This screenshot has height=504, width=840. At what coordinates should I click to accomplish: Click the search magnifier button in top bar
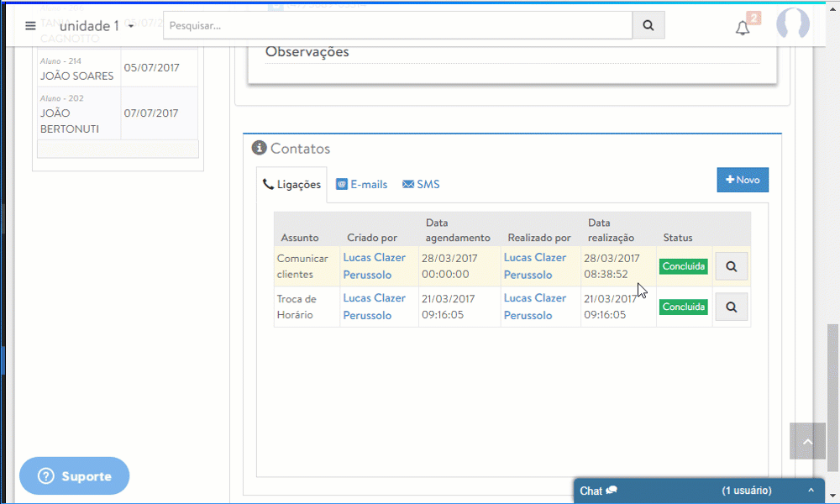click(648, 25)
